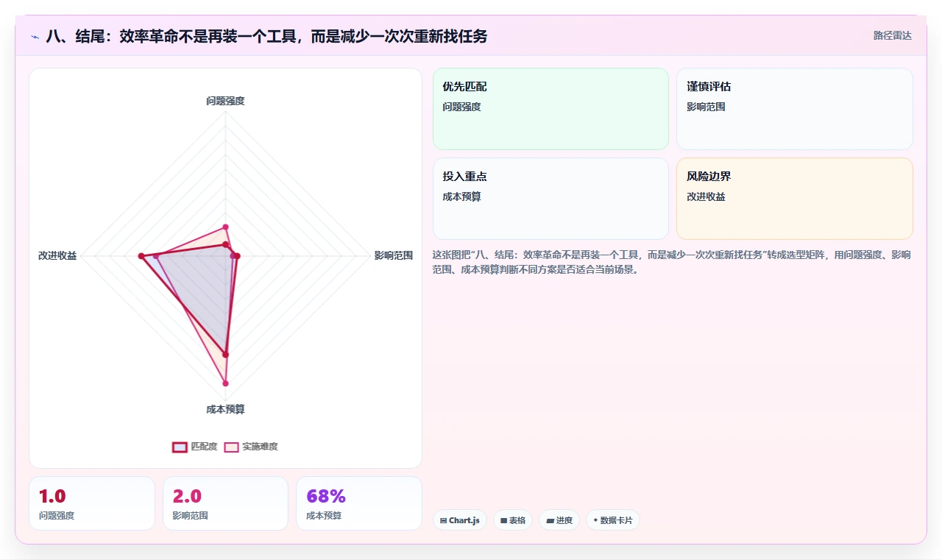Open the 优先匹配 card
Screen dimensions: 942x560
coord(550,109)
